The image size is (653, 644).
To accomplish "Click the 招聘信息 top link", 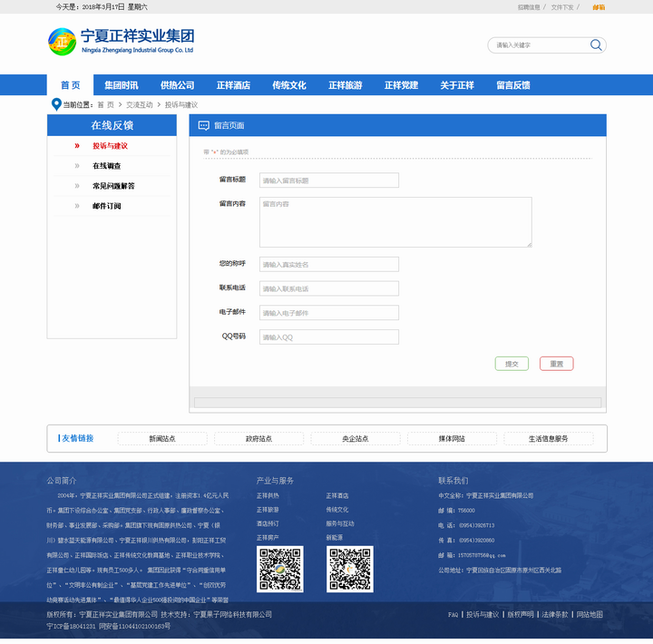I will tap(529, 7).
